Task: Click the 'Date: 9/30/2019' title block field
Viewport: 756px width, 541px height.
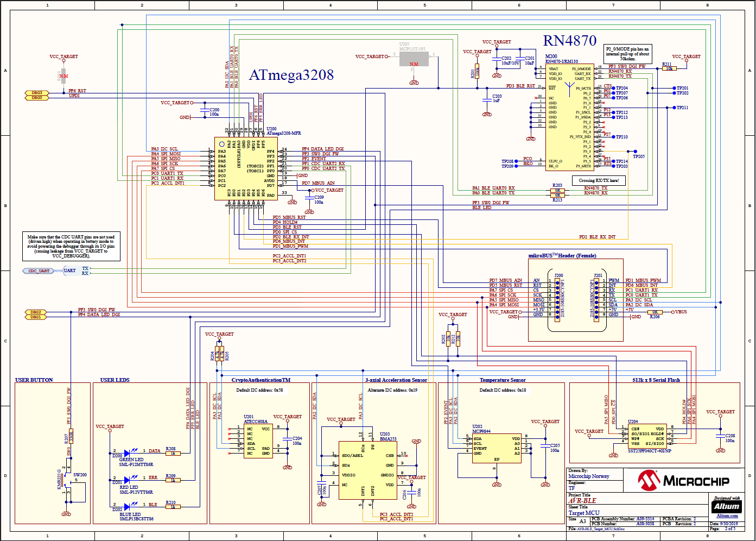Action: [724, 524]
